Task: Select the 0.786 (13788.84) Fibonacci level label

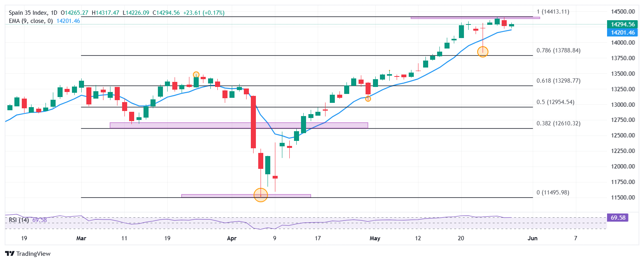Action: [558, 50]
